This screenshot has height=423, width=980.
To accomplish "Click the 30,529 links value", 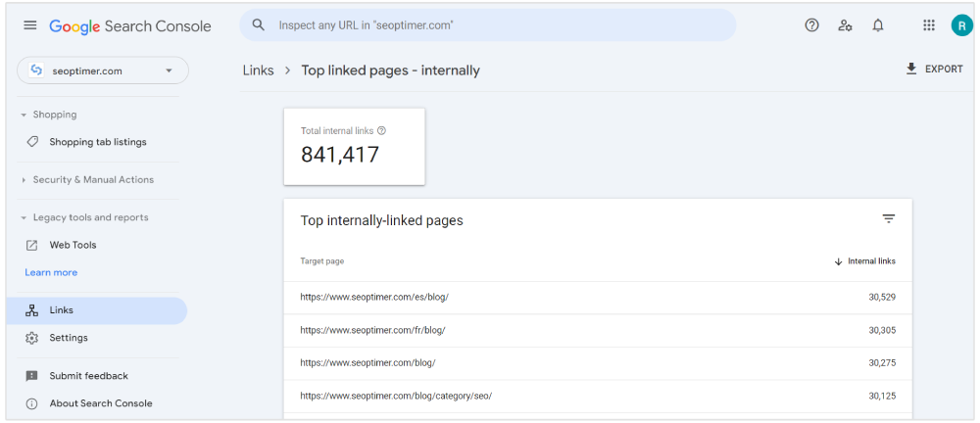I will tap(882, 298).
